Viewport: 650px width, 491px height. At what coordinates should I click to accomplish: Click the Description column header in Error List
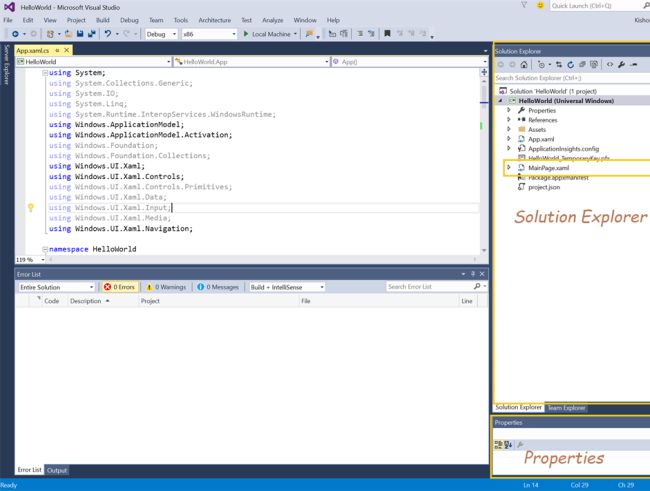[85, 301]
